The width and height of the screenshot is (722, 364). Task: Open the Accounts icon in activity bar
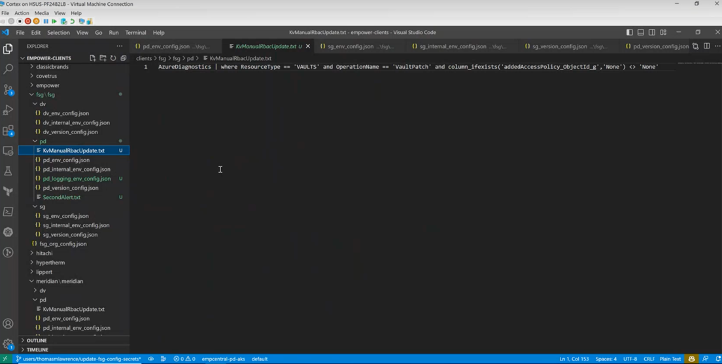pyautogui.click(x=8, y=324)
